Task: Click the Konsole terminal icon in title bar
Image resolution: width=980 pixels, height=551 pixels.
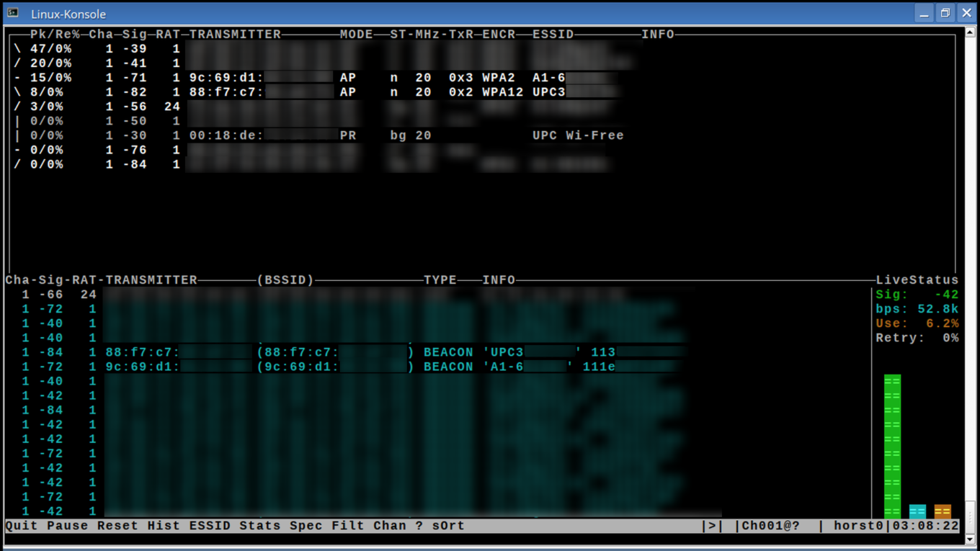Action: [13, 13]
